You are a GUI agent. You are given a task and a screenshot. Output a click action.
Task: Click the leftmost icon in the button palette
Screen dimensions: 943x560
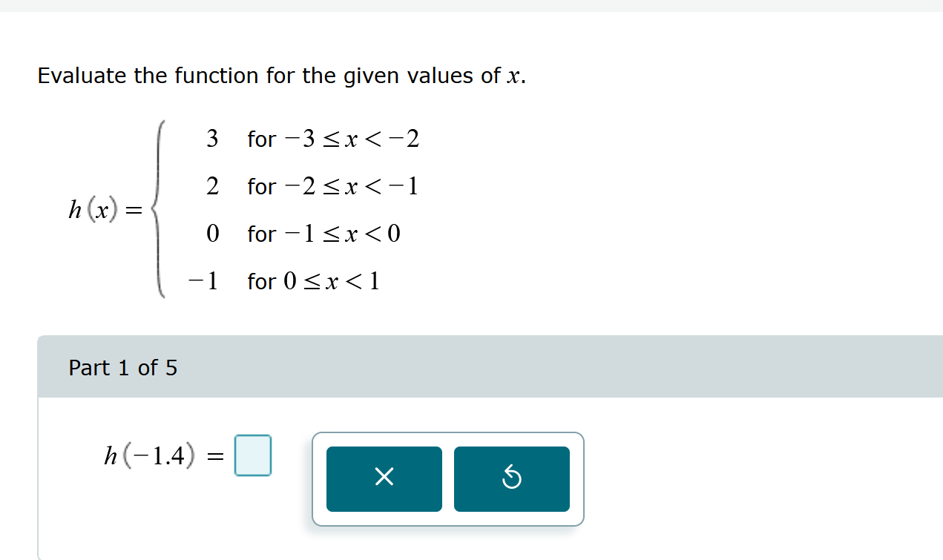384,478
